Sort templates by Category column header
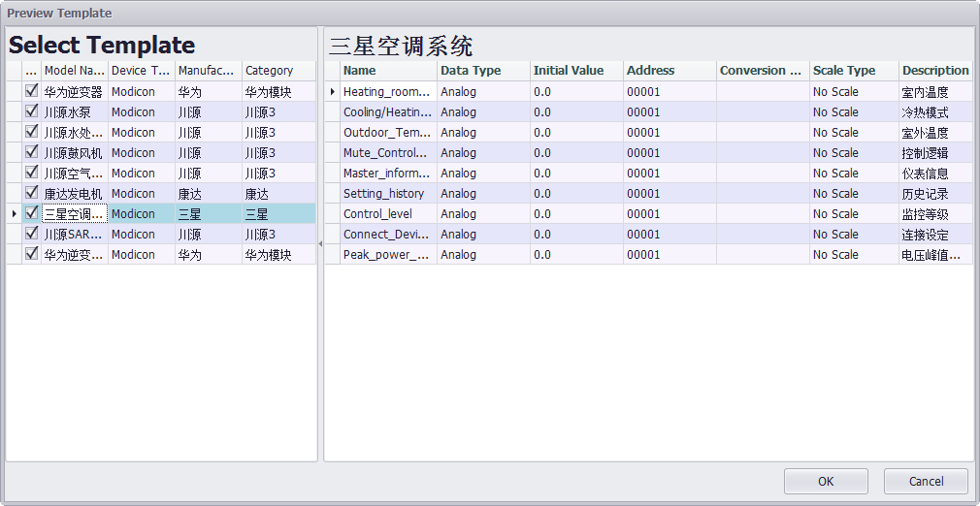The width and height of the screenshot is (980, 506). 278,71
